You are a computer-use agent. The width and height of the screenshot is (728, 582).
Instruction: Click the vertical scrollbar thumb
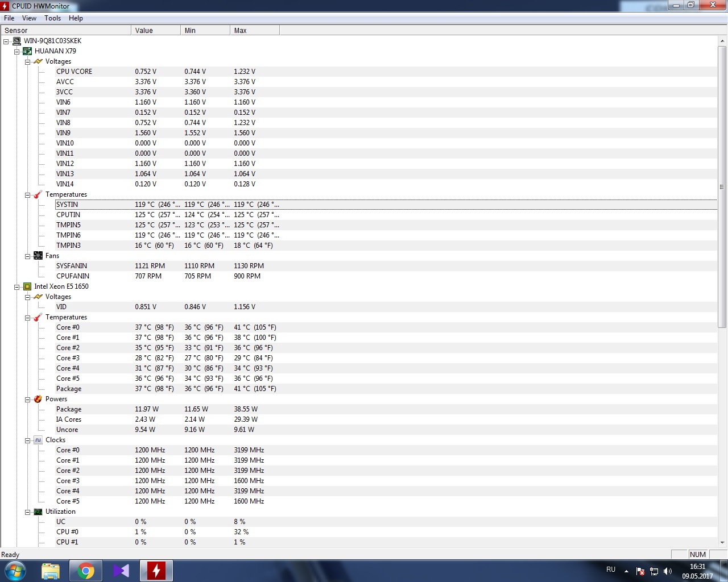(x=722, y=186)
